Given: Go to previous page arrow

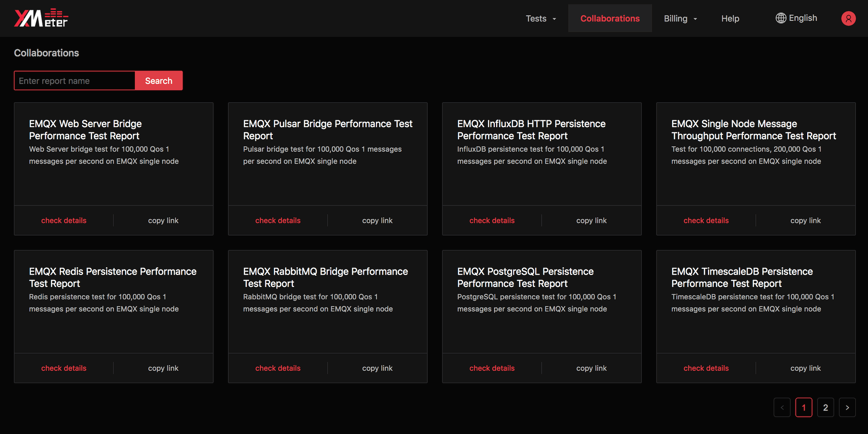Looking at the screenshot, I should (782, 407).
